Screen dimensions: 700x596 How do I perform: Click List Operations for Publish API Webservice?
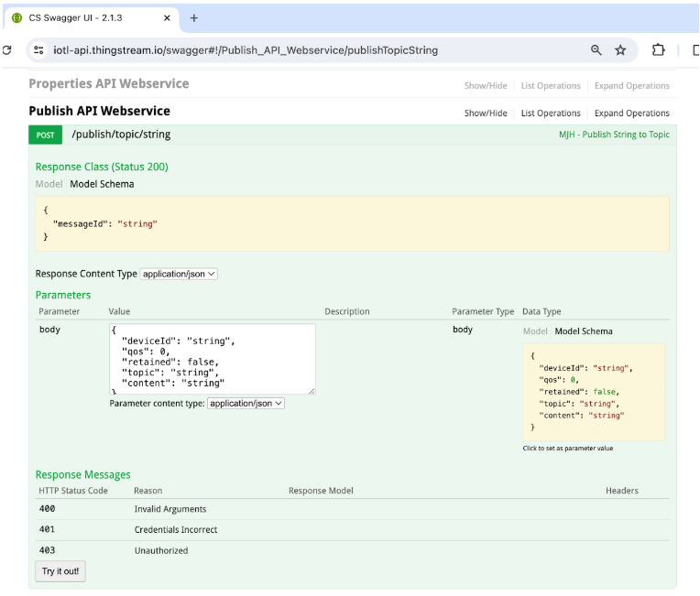pos(551,114)
